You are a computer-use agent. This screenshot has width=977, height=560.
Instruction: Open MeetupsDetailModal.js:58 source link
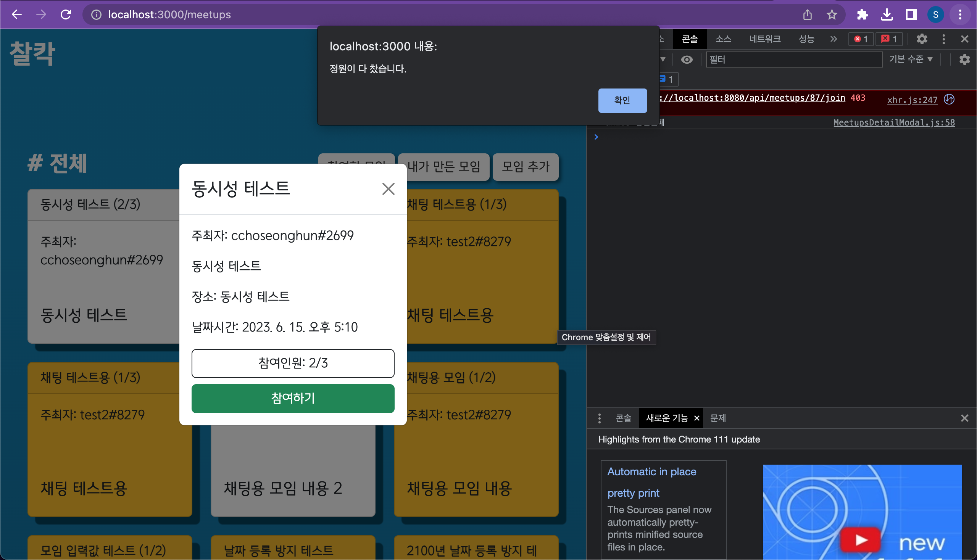(894, 122)
